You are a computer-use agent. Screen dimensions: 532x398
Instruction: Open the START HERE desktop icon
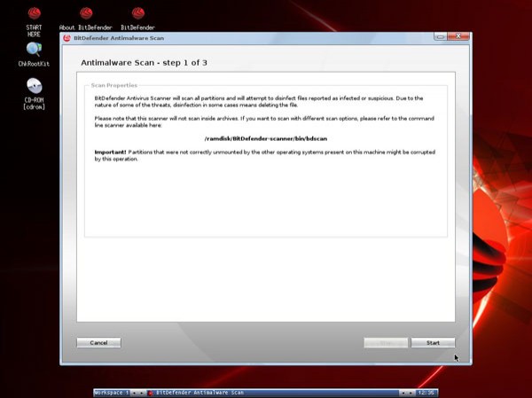(34, 22)
